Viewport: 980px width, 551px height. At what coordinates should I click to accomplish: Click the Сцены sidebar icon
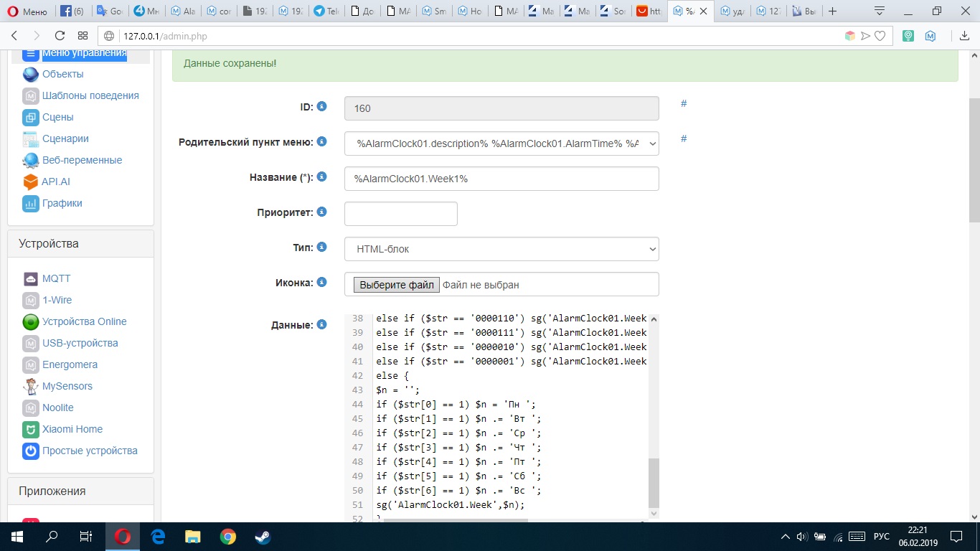click(31, 118)
